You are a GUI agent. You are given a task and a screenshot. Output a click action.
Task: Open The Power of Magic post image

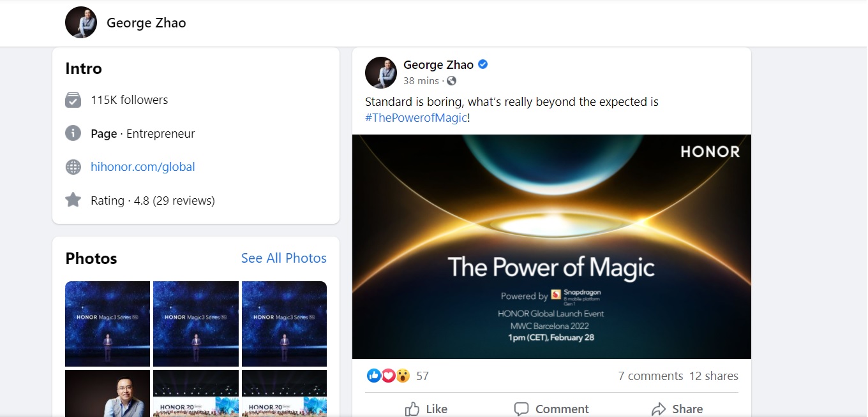pyautogui.click(x=551, y=246)
